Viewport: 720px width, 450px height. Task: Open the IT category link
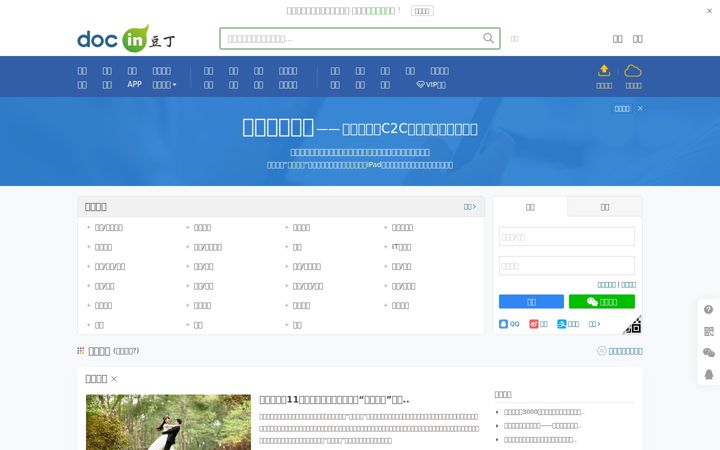pyautogui.click(x=401, y=247)
